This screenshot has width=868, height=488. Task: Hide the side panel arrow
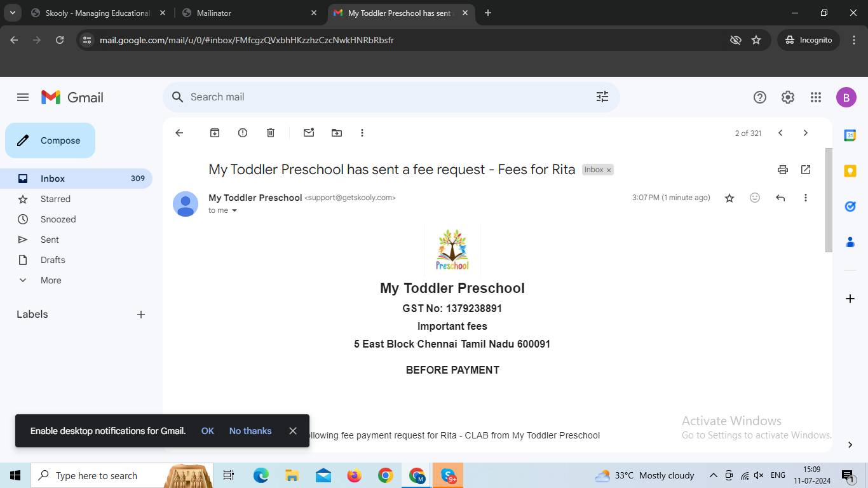pos(850,445)
